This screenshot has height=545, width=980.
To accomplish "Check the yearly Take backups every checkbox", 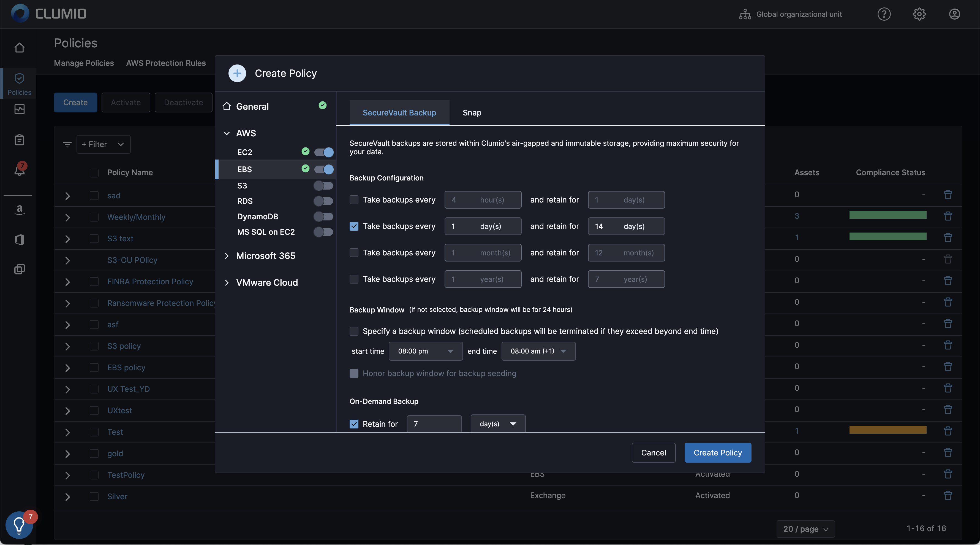I will [354, 279].
